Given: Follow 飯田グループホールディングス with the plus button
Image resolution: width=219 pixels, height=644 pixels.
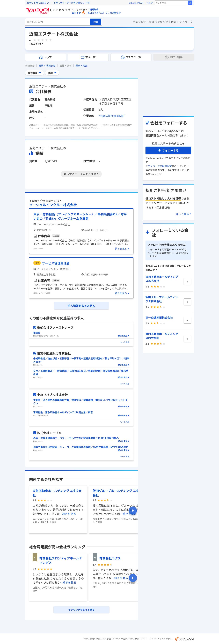Looking at the screenshot, I should click(187, 302).
